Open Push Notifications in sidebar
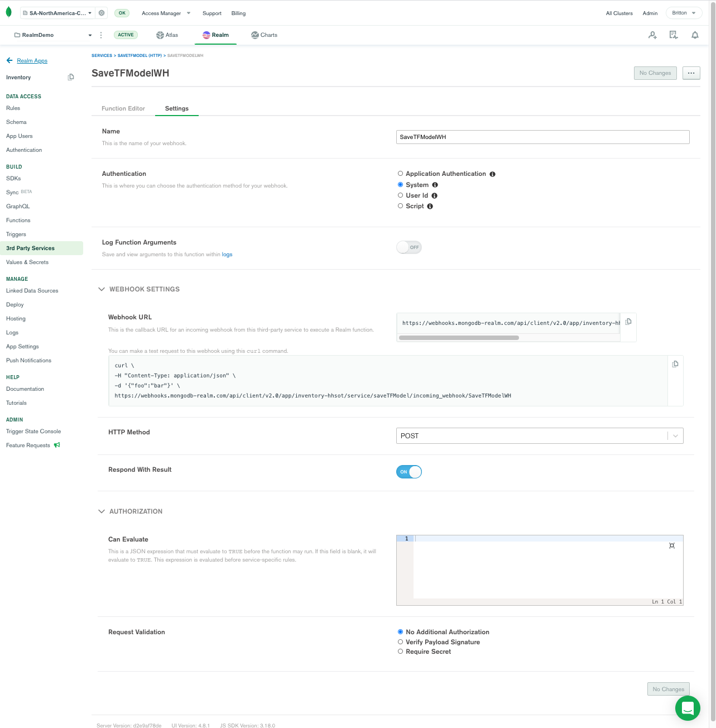Screen dimensions: 716x728 [28, 360]
